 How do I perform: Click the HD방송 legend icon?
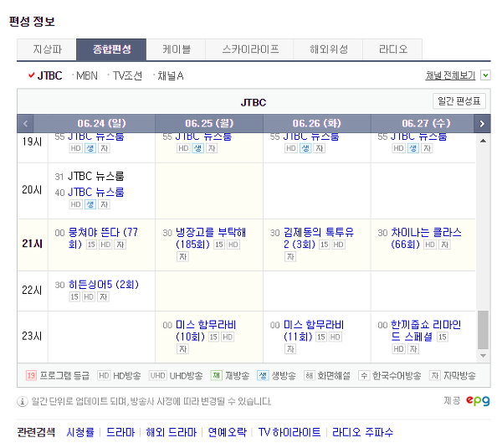(x=104, y=375)
